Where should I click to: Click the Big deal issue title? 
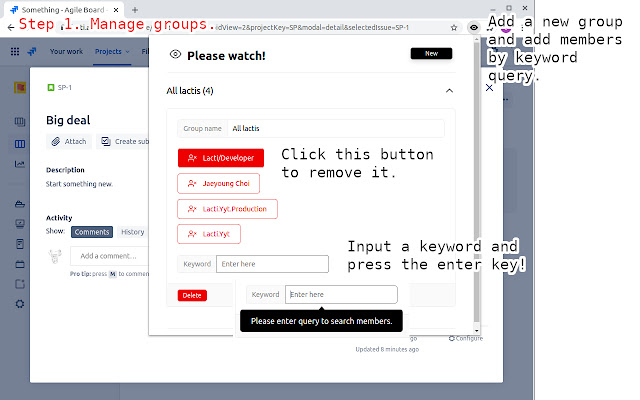click(x=68, y=120)
